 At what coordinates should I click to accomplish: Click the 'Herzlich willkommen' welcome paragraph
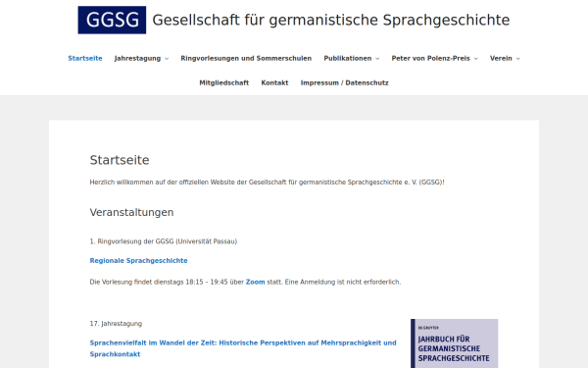pos(267,183)
